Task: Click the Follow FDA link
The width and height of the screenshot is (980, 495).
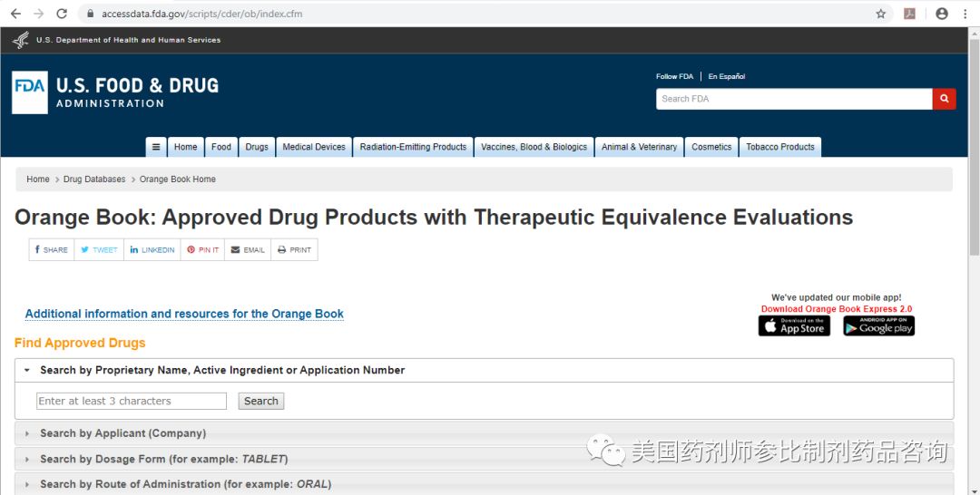Action: [674, 76]
